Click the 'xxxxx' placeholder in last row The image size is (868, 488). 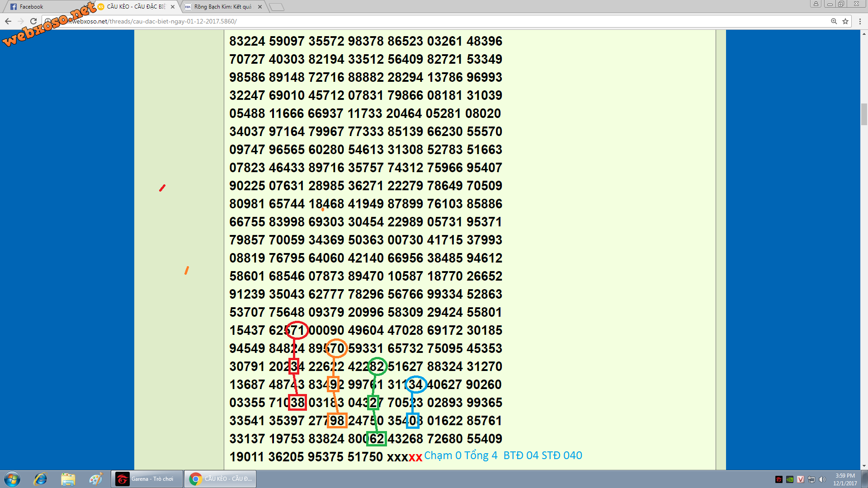tap(405, 457)
